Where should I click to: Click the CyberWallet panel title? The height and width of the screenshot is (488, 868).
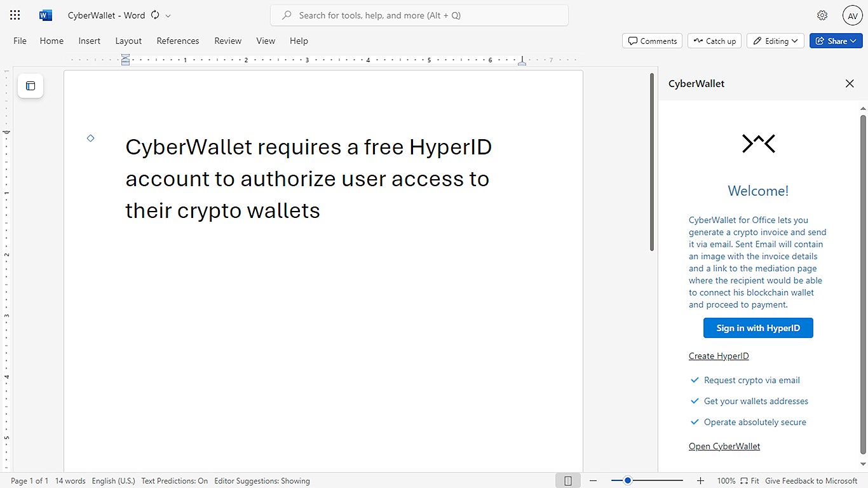pos(696,83)
